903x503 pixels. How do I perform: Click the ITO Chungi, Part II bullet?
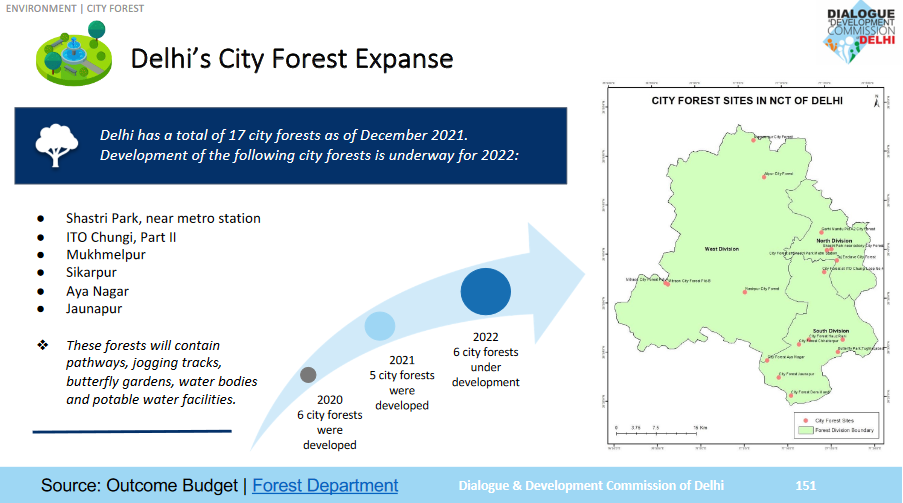pyautogui.click(x=121, y=237)
